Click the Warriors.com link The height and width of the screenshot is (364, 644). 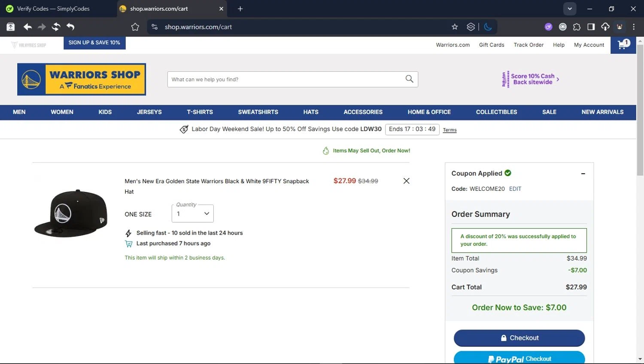coord(453,45)
